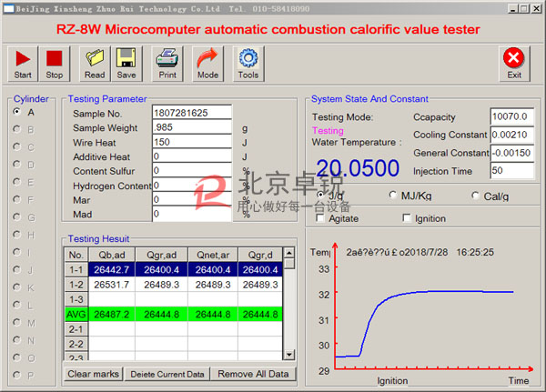
Task: Select cell value 26487.2 in AVG row
Action: 112,315
